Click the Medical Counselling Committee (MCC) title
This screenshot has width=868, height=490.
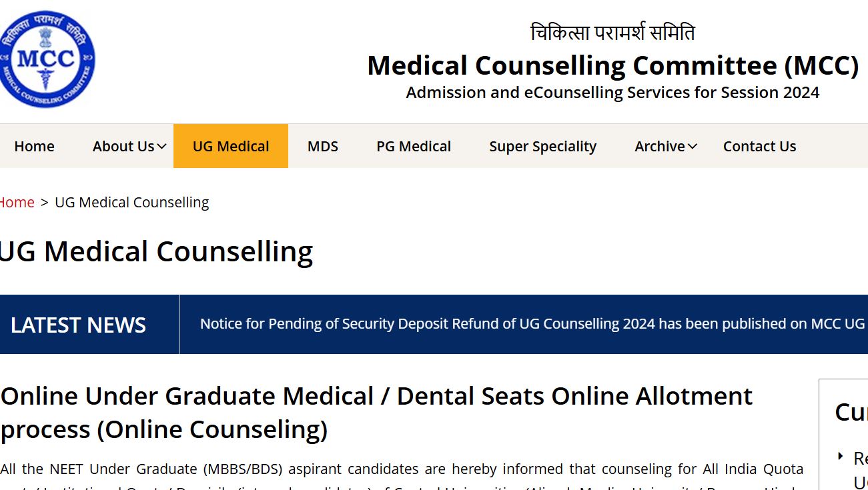[x=612, y=65]
